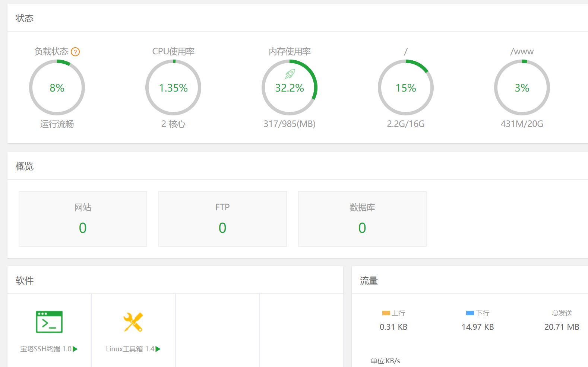
Task: Click the 内存使用率 32.2% gauge
Action: pos(290,87)
